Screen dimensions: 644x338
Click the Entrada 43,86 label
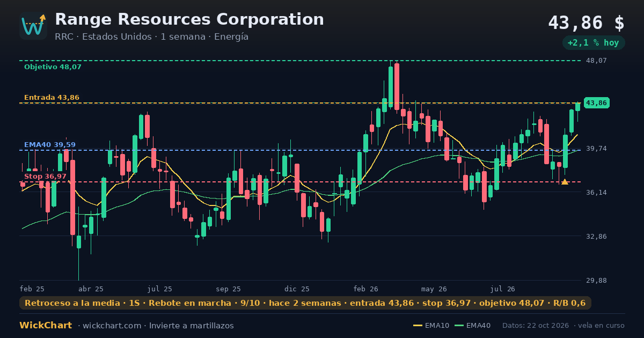pyautogui.click(x=52, y=98)
